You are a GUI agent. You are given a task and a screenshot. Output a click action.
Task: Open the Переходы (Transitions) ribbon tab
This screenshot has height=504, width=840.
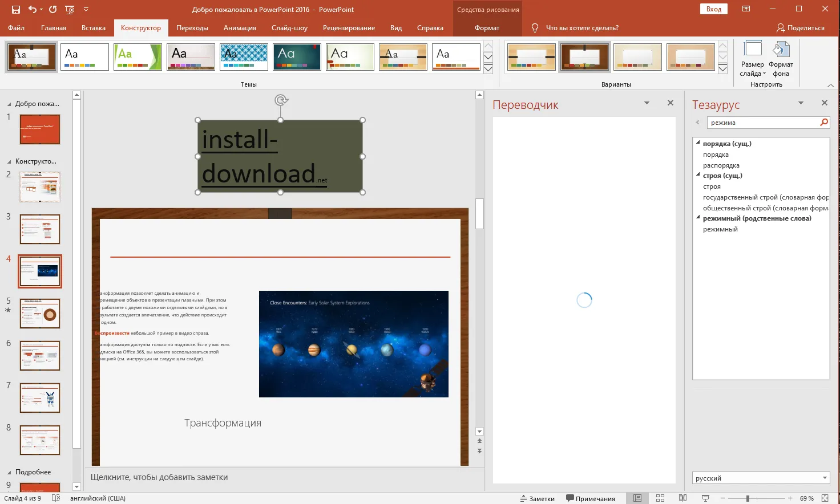pos(192,27)
